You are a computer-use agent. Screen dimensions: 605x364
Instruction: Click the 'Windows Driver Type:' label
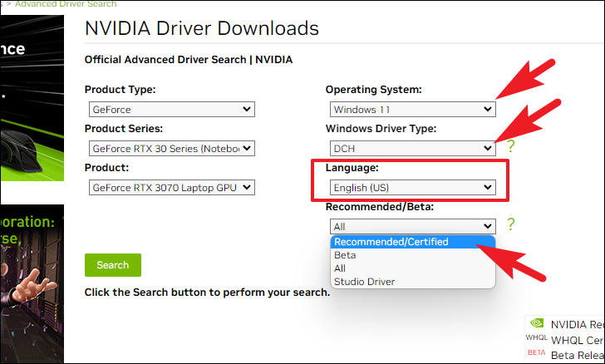coord(381,129)
